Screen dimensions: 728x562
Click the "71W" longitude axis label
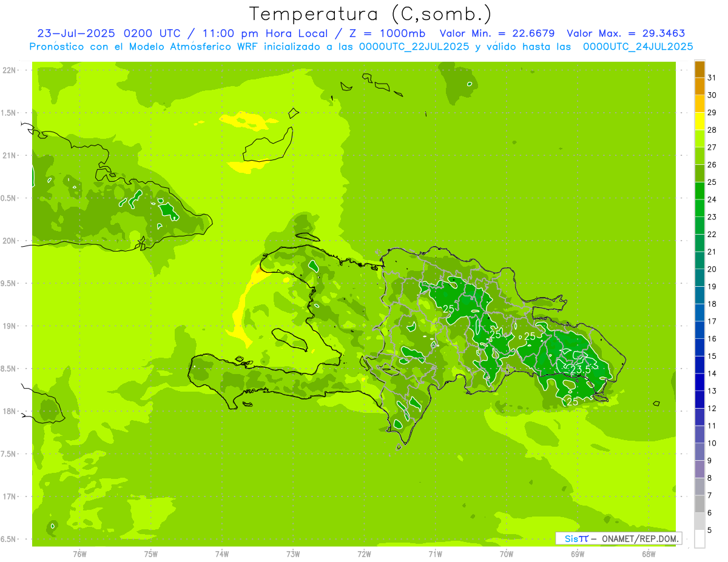[436, 554]
